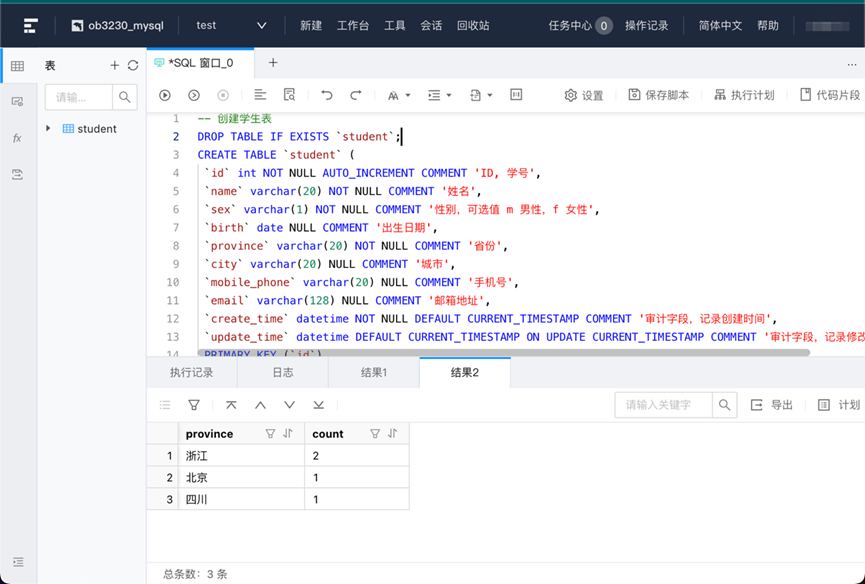Undo the last edit in the editor
Screen dimensions: 865x584
(x=327, y=95)
